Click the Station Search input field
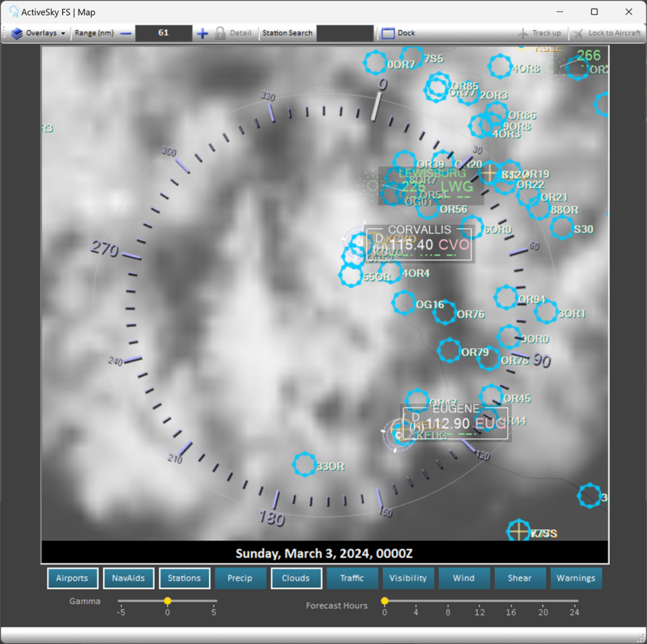The height and width of the screenshot is (644, 647). (345, 33)
